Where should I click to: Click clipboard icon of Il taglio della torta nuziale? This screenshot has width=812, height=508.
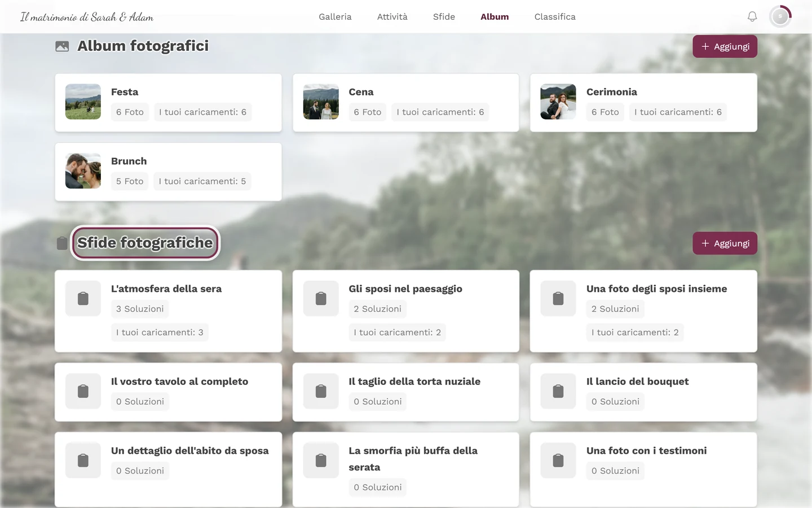click(x=321, y=391)
